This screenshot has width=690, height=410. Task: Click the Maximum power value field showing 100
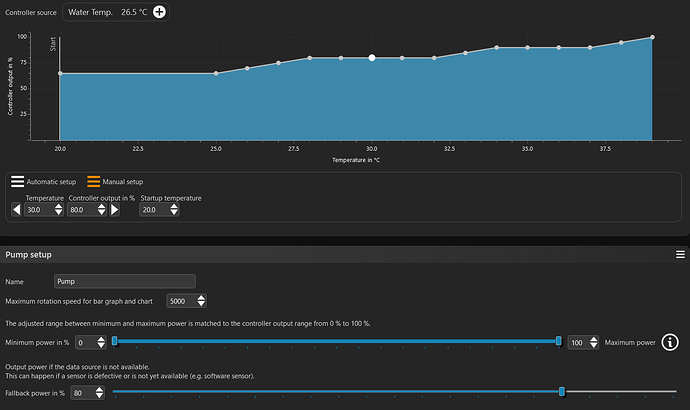[580, 343]
